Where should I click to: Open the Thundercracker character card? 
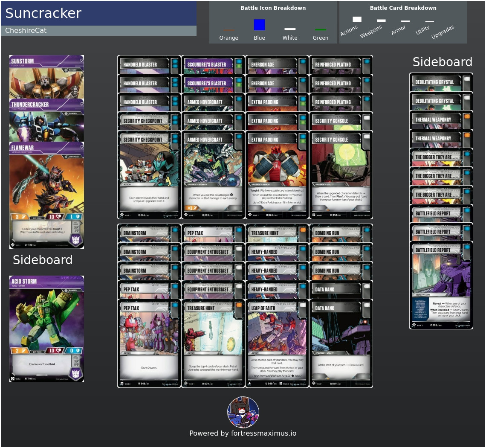pyautogui.click(x=46, y=120)
